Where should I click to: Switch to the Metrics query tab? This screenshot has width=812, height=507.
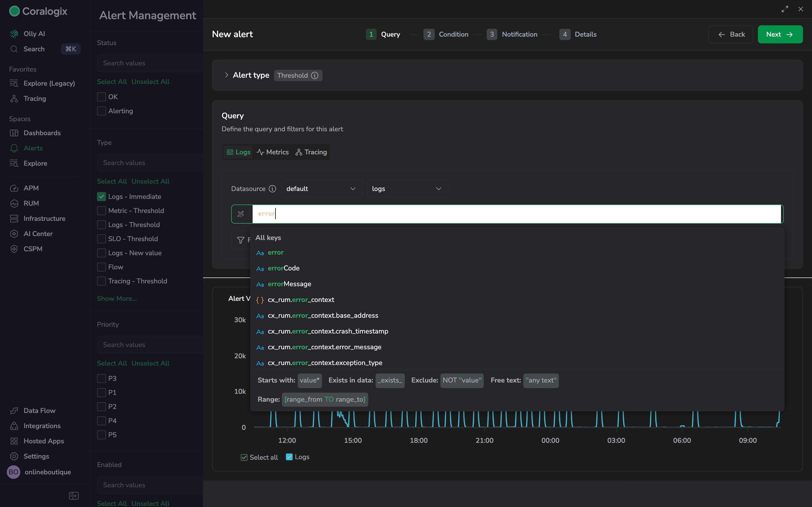(x=272, y=152)
